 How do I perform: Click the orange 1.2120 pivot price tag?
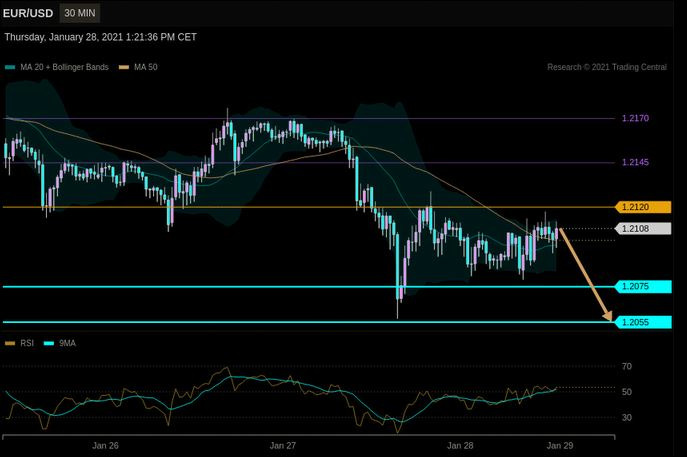click(x=643, y=207)
